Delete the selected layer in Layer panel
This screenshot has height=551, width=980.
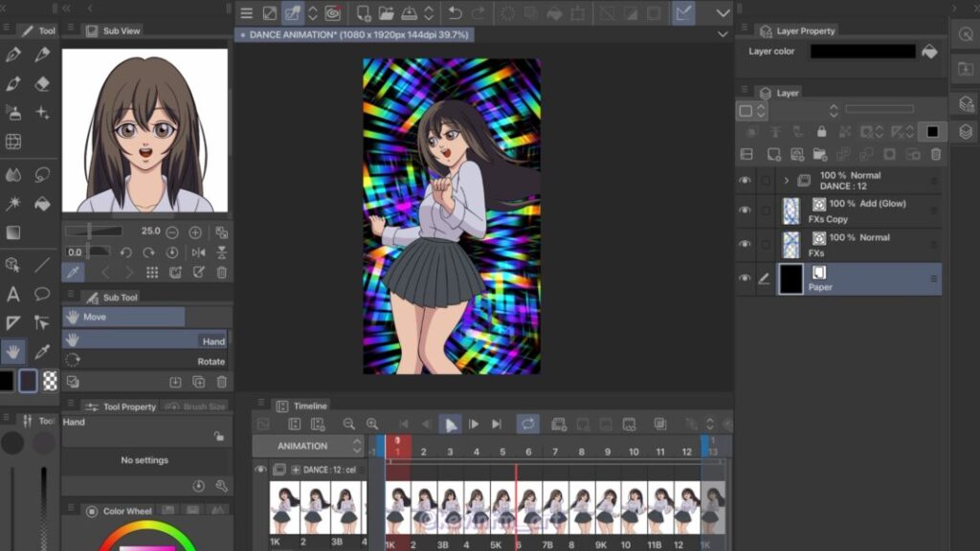click(936, 154)
